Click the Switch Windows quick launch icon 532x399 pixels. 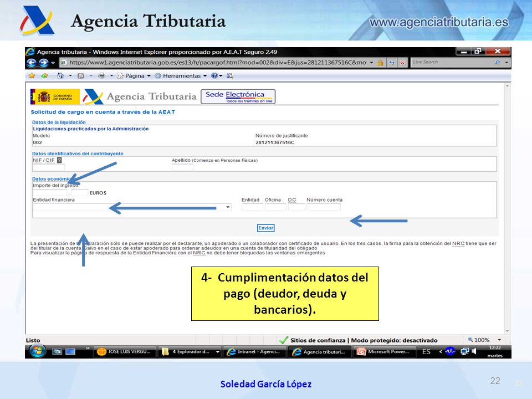(x=70, y=352)
